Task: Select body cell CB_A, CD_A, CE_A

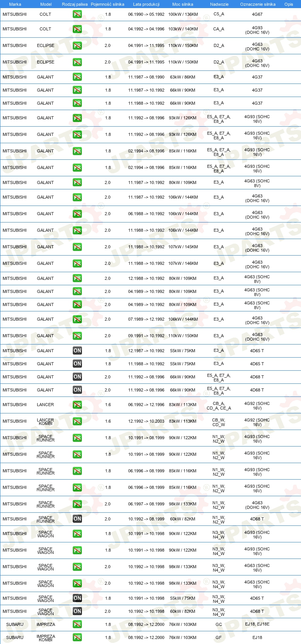Action: click(219, 406)
